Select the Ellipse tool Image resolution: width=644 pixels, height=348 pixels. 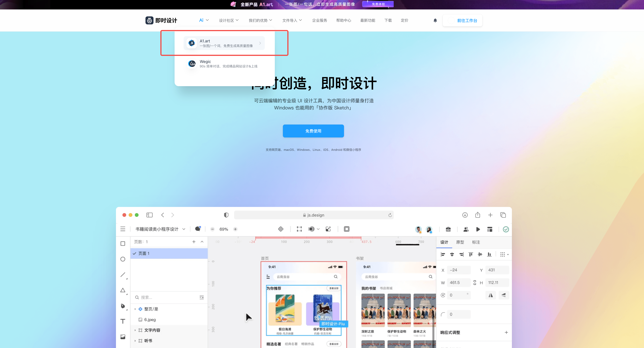[x=123, y=259]
